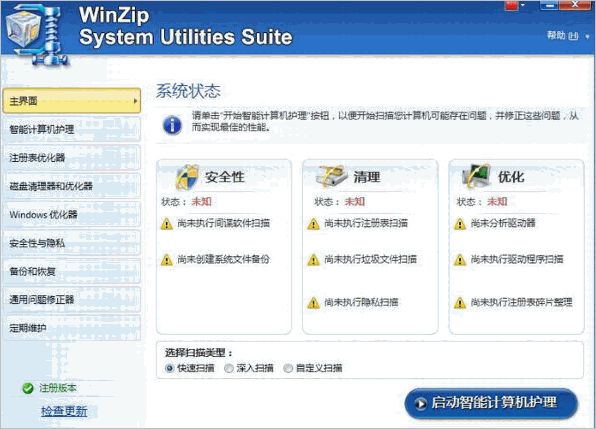
Task: Click the 注册版本 status text
Action: coord(58,388)
